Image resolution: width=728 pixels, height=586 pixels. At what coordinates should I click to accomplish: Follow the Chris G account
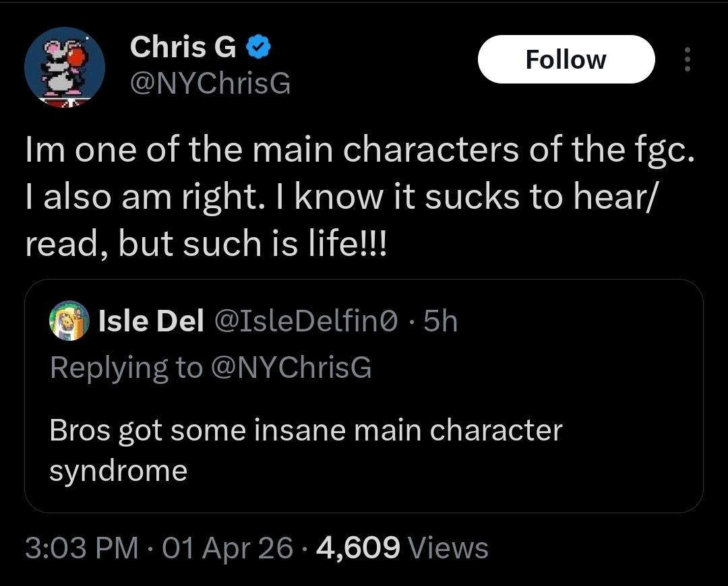pyautogui.click(x=566, y=59)
